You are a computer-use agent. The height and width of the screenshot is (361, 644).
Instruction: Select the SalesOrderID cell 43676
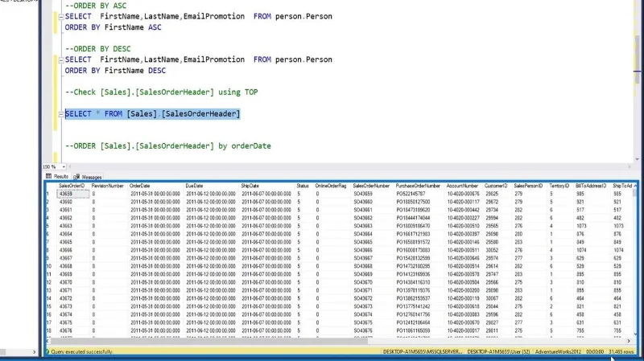tap(73, 330)
